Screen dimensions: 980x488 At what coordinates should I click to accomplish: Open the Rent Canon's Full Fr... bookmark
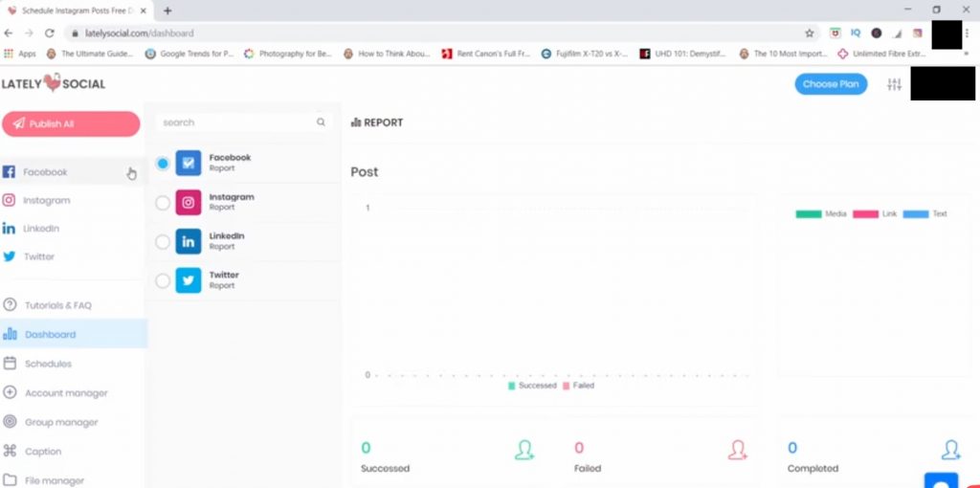pos(485,54)
